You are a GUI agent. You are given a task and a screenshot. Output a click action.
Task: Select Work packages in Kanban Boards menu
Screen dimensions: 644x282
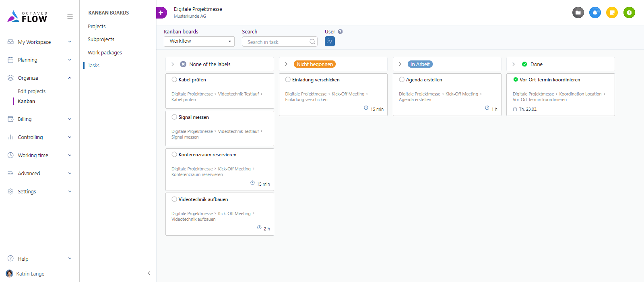click(x=105, y=53)
